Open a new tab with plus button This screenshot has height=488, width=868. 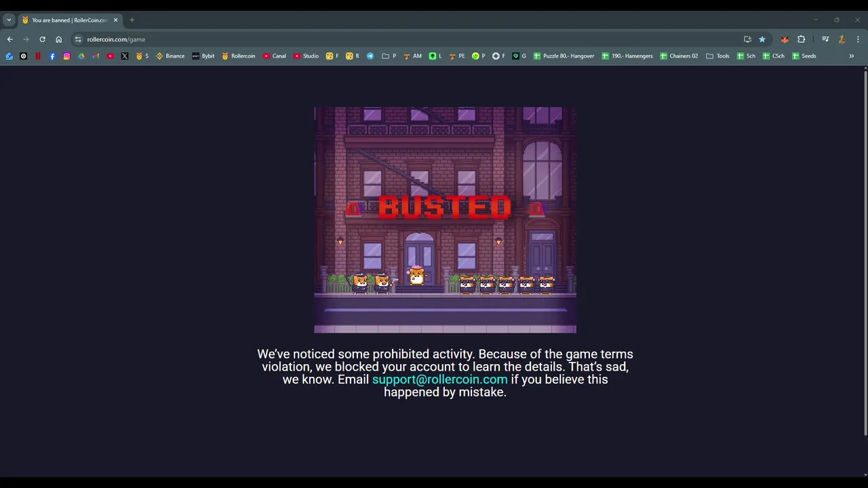point(132,20)
